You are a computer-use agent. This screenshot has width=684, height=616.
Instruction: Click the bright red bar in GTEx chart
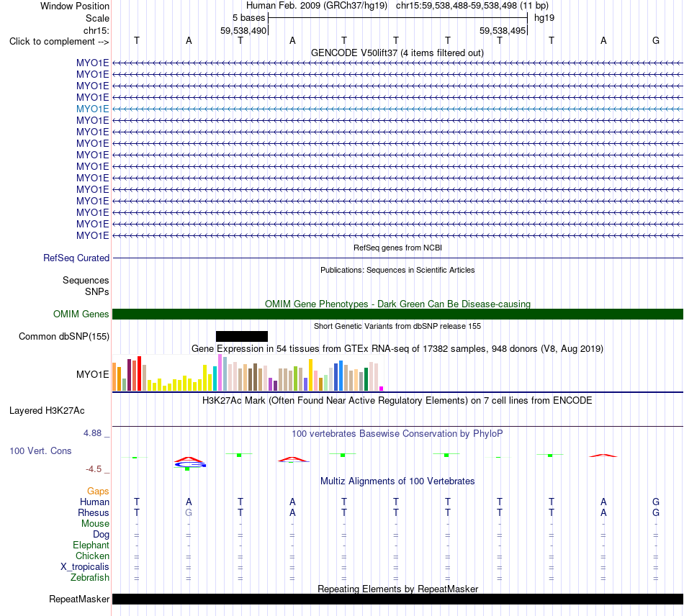click(x=139, y=373)
